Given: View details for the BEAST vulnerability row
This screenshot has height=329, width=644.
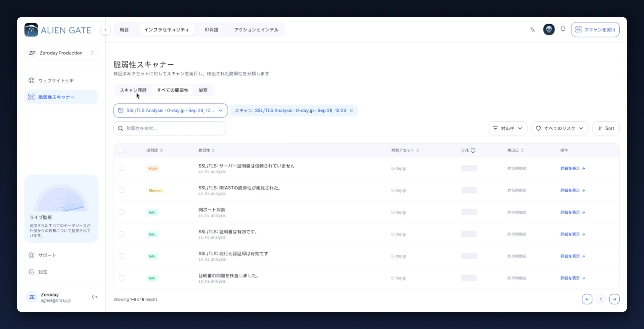Looking at the screenshot, I should [x=573, y=190].
